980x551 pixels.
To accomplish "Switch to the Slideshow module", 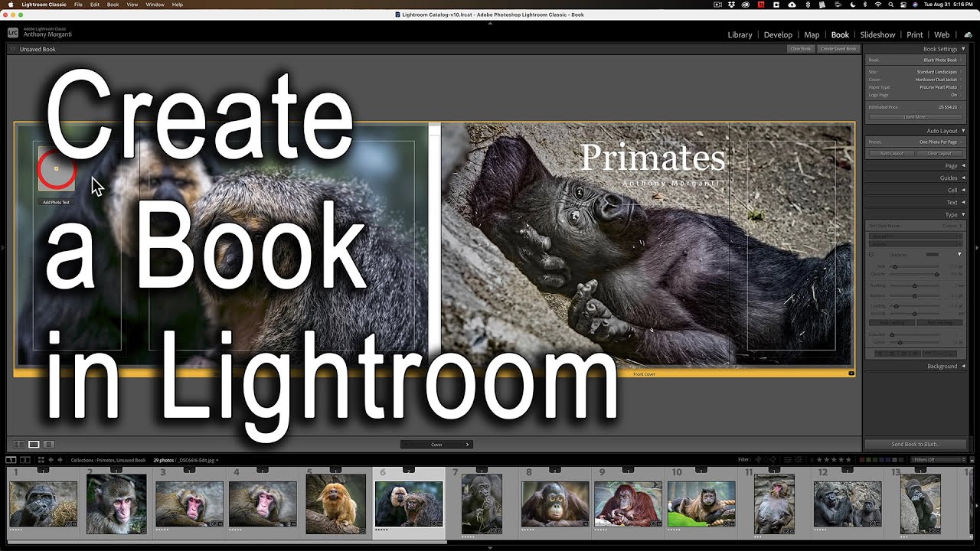I will (x=877, y=34).
